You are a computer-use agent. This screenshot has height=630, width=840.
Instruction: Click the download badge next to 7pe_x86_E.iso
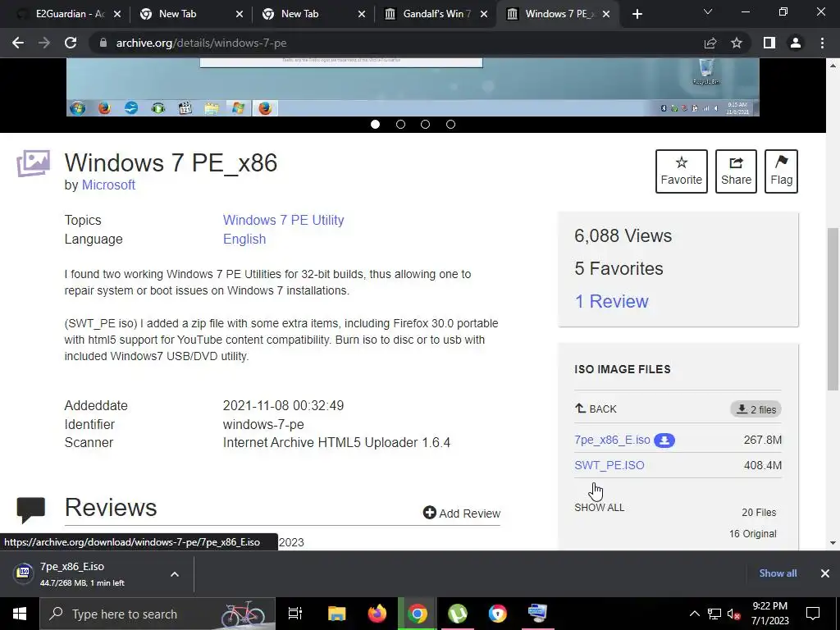[x=664, y=441]
